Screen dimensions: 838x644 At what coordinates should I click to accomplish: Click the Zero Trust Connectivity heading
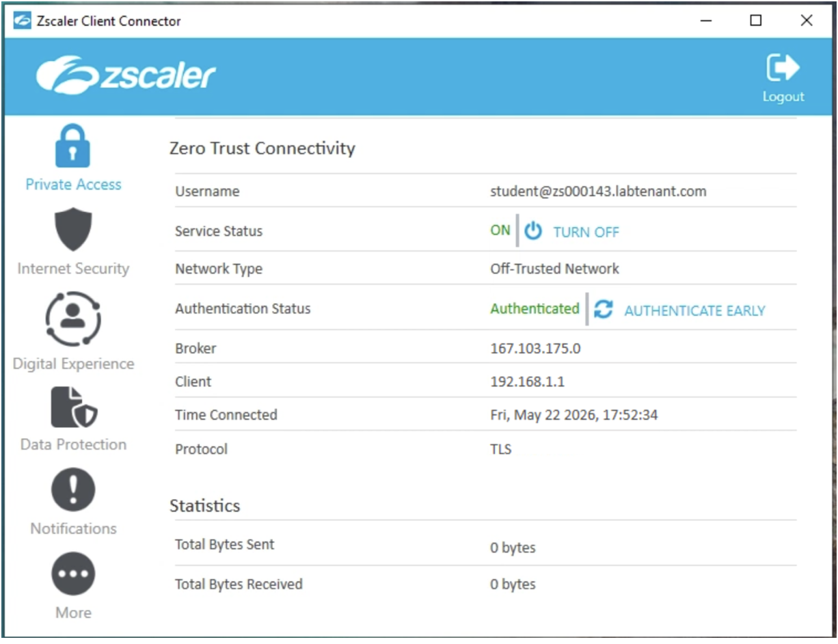(262, 148)
